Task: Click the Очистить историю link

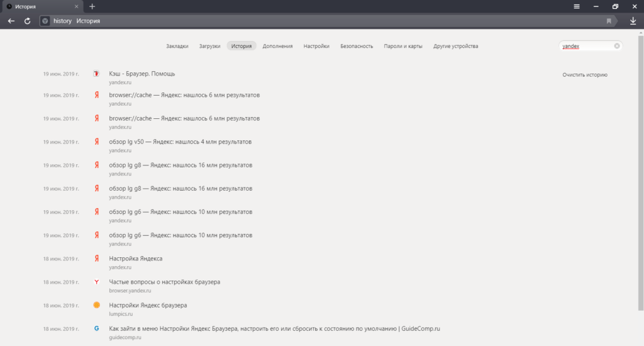Action: click(x=585, y=75)
